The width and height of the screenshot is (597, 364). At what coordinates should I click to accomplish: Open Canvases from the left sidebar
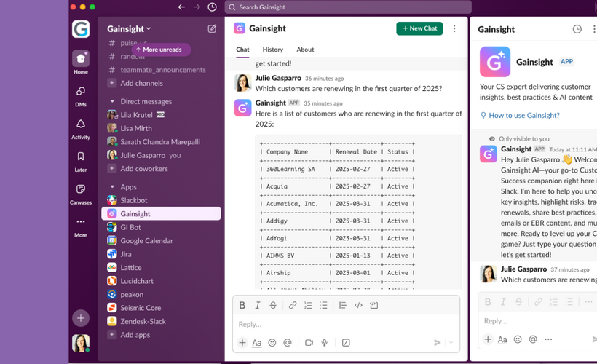pyautogui.click(x=81, y=194)
